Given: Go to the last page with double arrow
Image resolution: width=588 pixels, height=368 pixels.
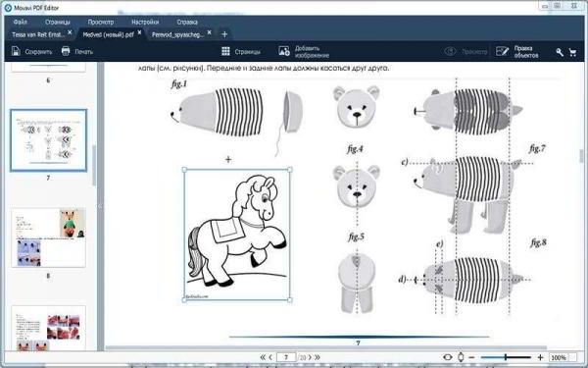Looking at the screenshot, I should 318,357.
